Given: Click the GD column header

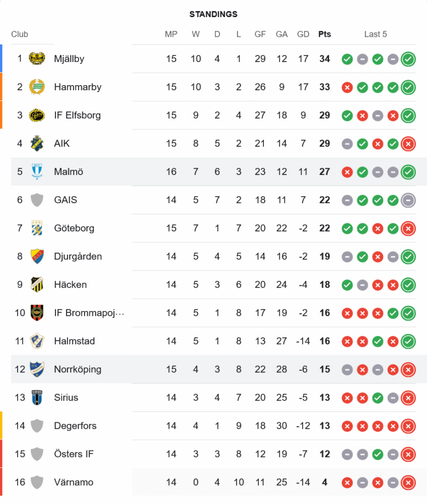Looking at the screenshot, I should tap(303, 34).
